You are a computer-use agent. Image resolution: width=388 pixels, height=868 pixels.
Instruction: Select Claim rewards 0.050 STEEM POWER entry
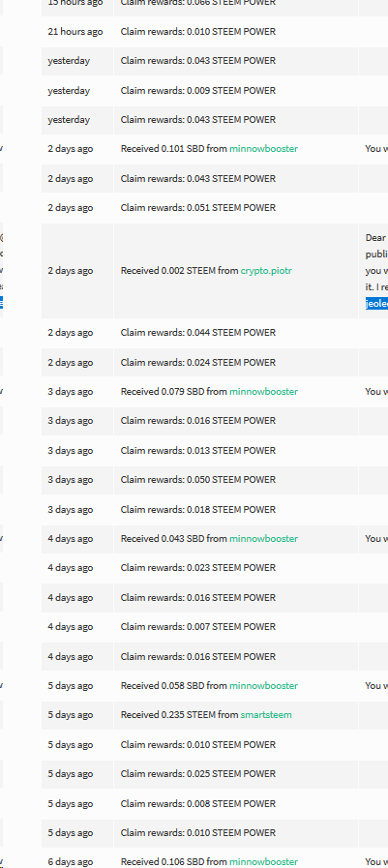(x=198, y=479)
